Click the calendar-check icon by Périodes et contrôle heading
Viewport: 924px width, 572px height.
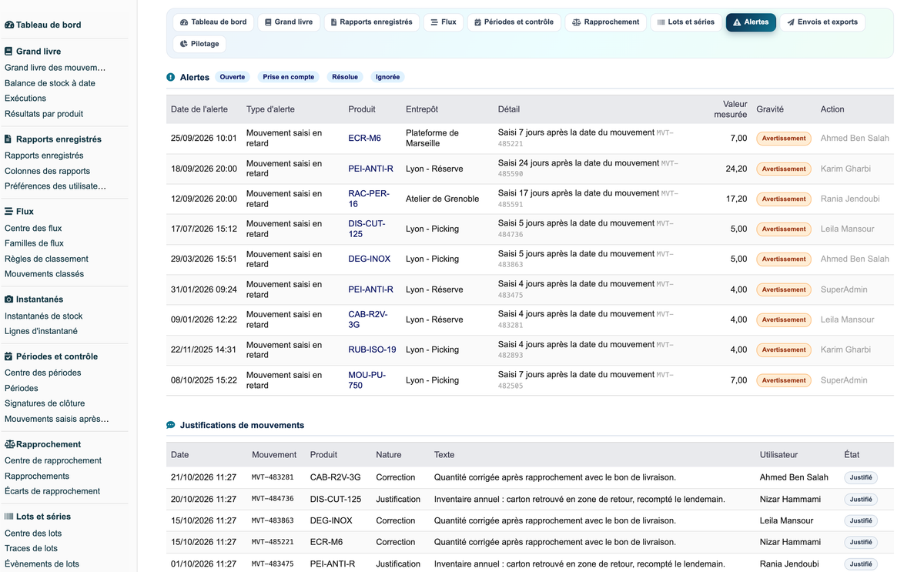pos(8,356)
